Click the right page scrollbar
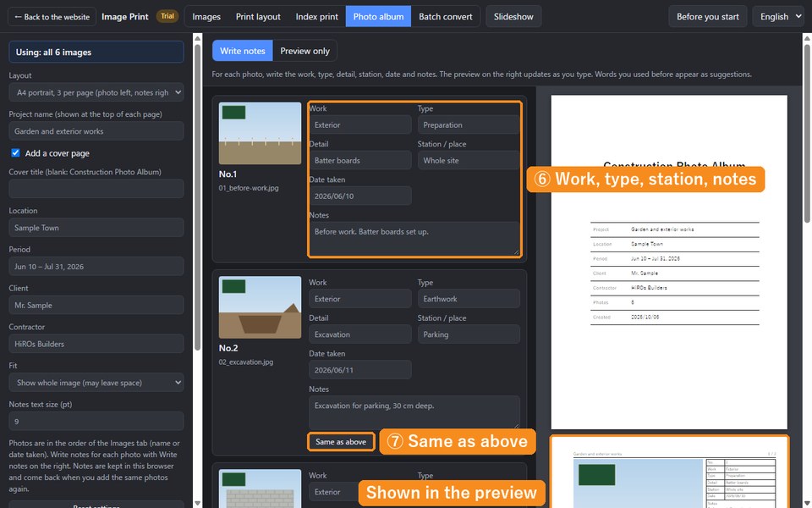Image resolution: width=812 pixels, height=508 pixels. [x=807, y=133]
